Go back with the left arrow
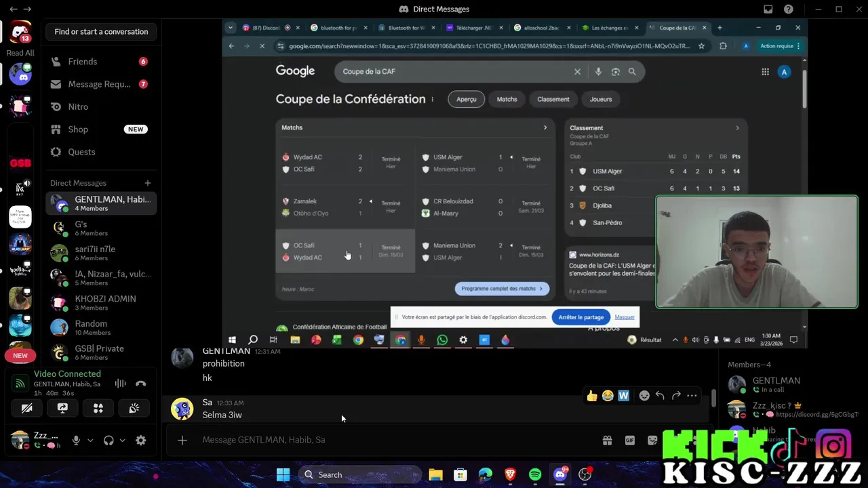Image resolution: width=868 pixels, height=488 pixels. coord(14,9)
